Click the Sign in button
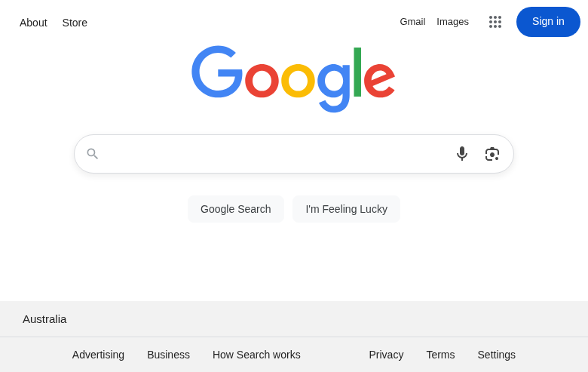The image size is (588, 372). 548,22
